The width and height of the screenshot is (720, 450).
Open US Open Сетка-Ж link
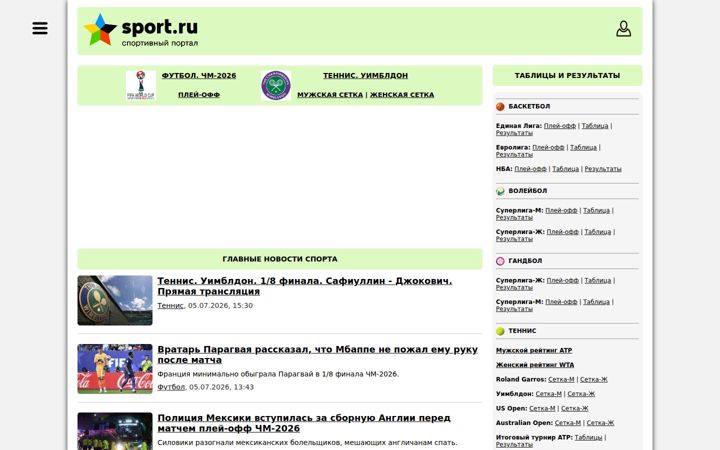[574, 408]
